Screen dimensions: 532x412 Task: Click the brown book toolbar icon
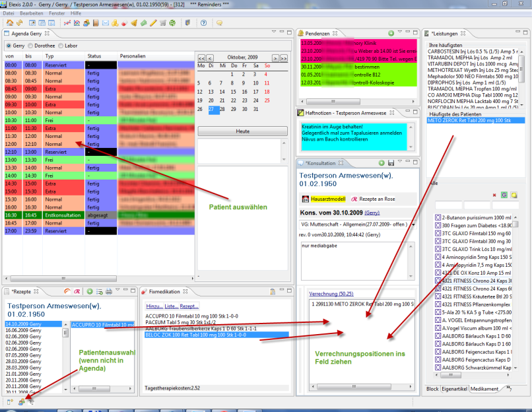point(96,22)
